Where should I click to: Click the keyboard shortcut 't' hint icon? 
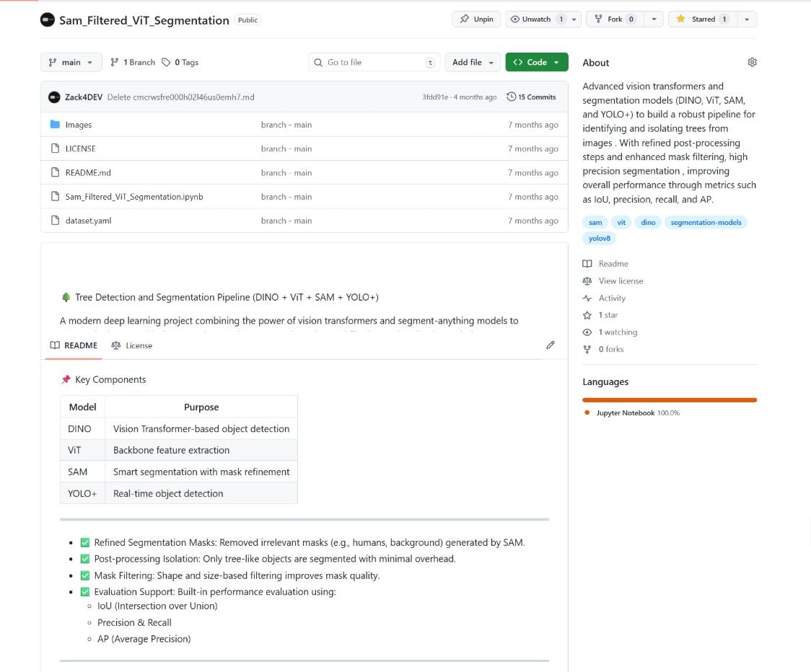pyautogui.click(x=430, y=63)
